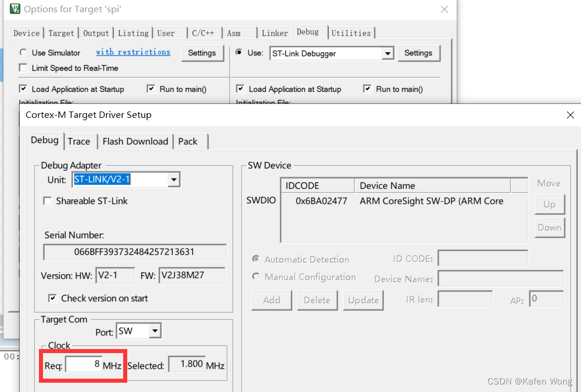581x392 pixels.
Task: Click the Serial Number field
Action: [135, 252]
